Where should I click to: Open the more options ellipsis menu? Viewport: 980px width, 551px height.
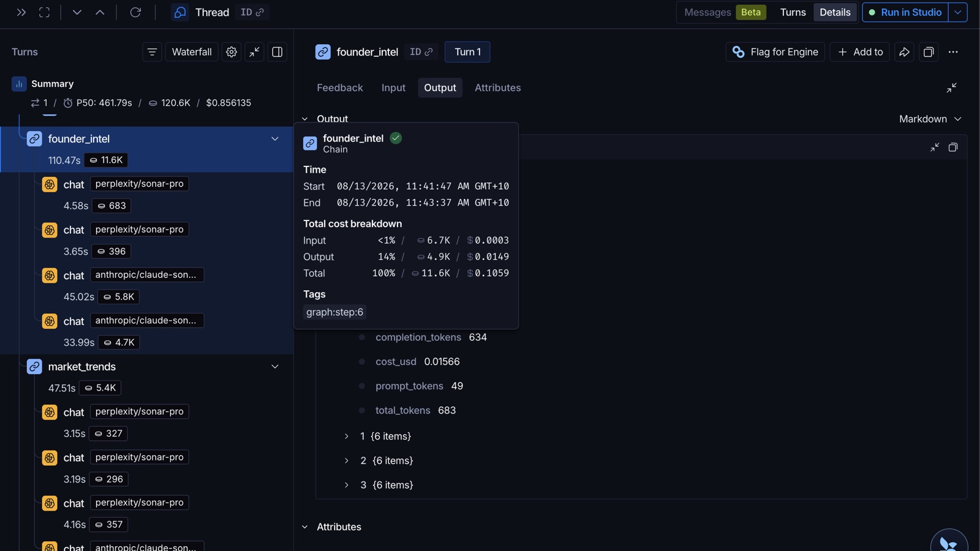tap(953, 52)
